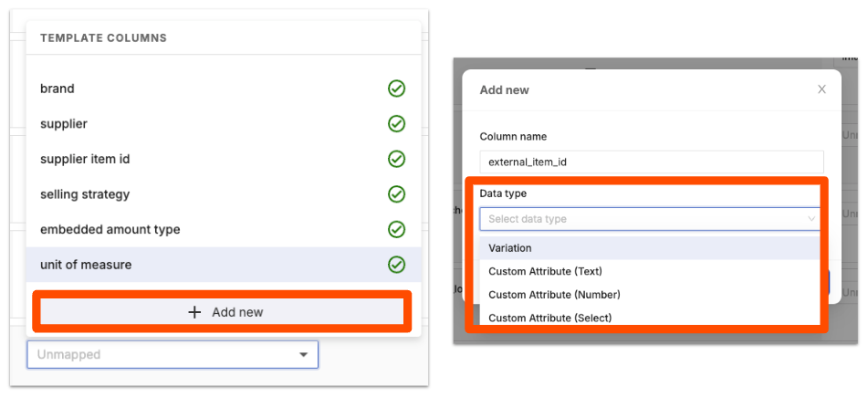Expand the Select data type dropdown

coord(650,219)
